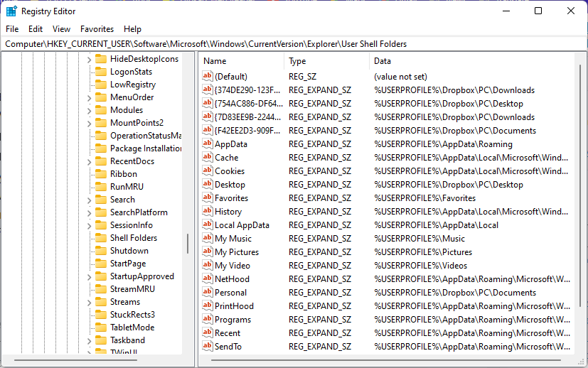This screenshot has height=368, width=588.
Task: Click the string icon next to SendTo
Action: click(208, 347)
